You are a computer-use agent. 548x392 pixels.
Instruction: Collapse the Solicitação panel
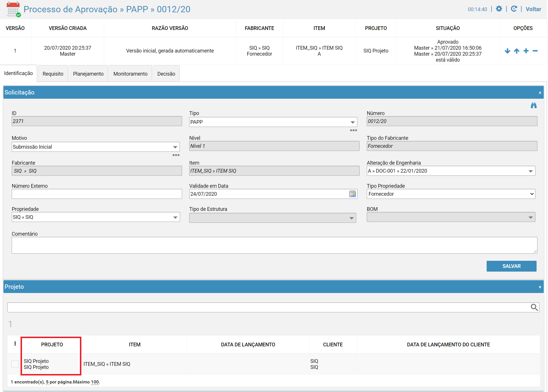coord(540,92)
